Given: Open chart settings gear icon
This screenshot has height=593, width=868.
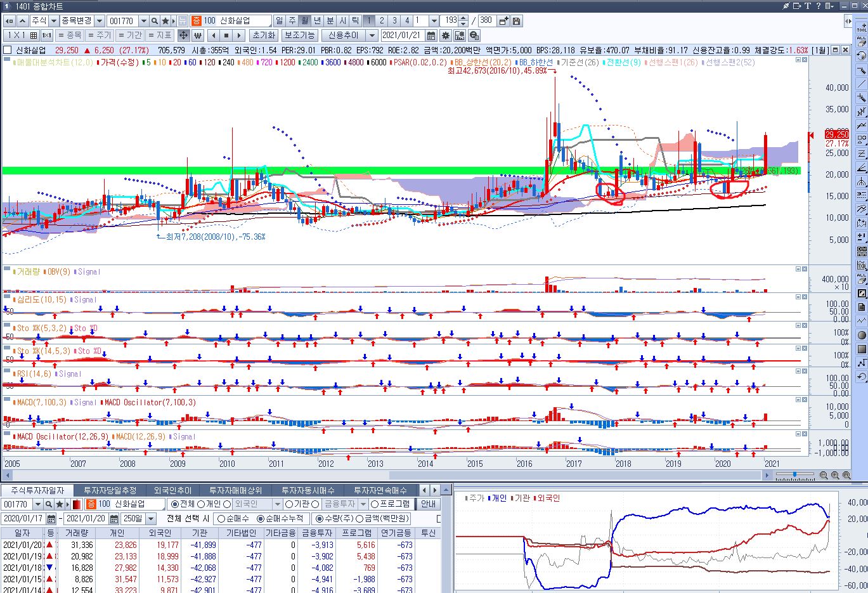Looking at the screenshot, I should (x=446, y=36).
